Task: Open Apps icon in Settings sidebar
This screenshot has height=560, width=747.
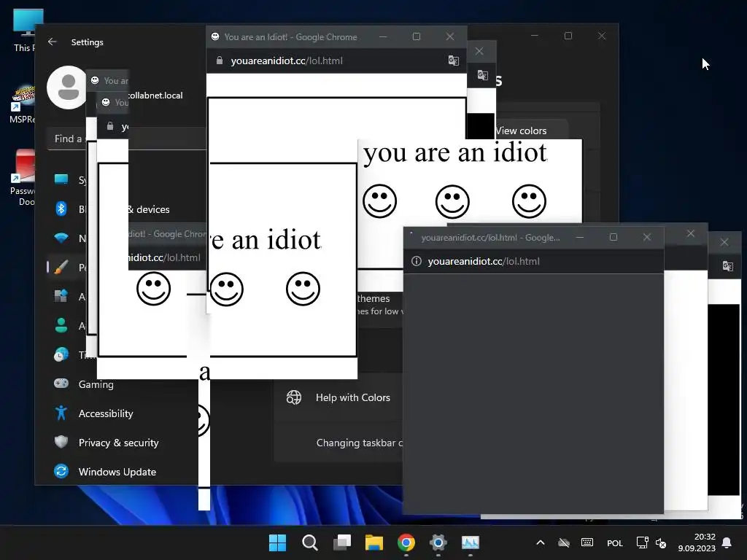Action: click(61, 296)
